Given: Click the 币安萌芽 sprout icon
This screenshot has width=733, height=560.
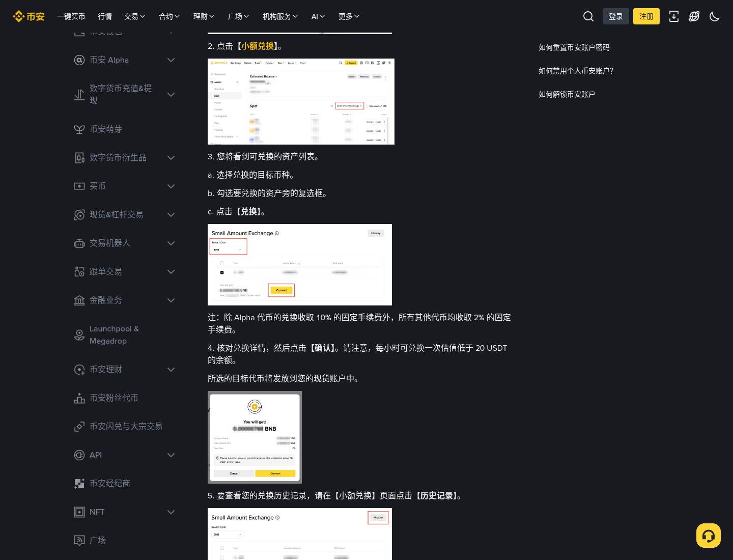Looking at the screenshot, I should pyautogui.click(x=79, y=129).
